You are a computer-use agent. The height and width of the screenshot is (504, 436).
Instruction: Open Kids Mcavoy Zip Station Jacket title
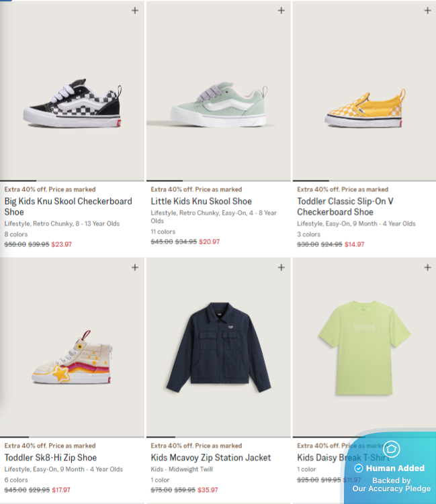[x=211, y=457]
